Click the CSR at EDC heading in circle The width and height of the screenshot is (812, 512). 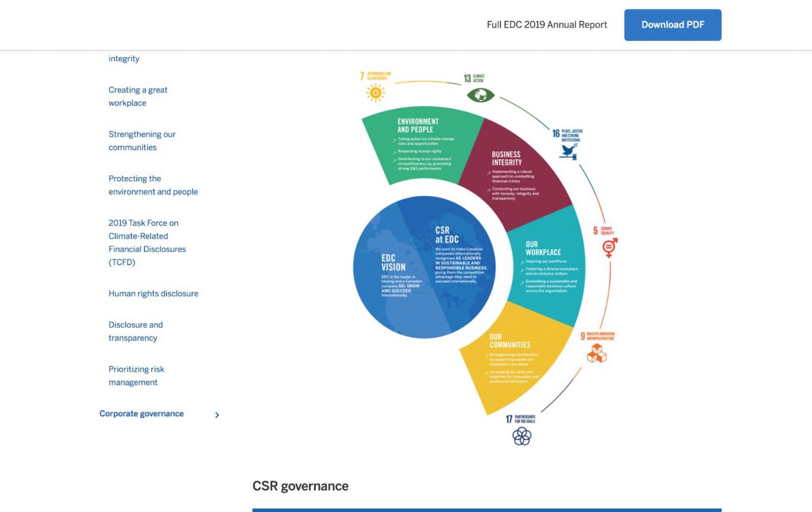[447, 235]
